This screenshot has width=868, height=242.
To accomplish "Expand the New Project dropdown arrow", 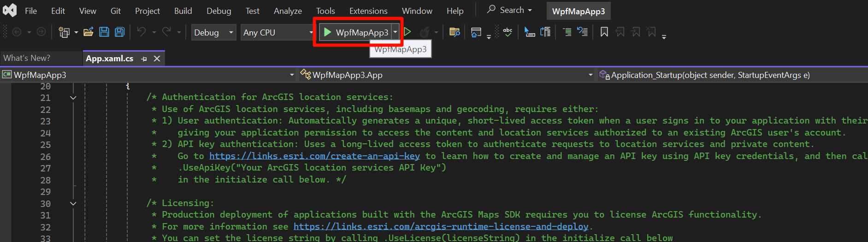I will click(x=76, y=32).
